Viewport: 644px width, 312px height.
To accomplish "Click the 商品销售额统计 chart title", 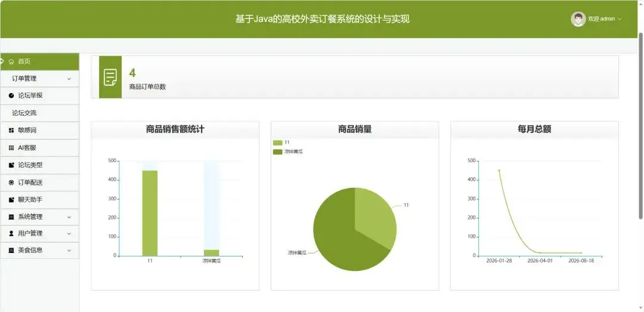I will coord(175,129).
